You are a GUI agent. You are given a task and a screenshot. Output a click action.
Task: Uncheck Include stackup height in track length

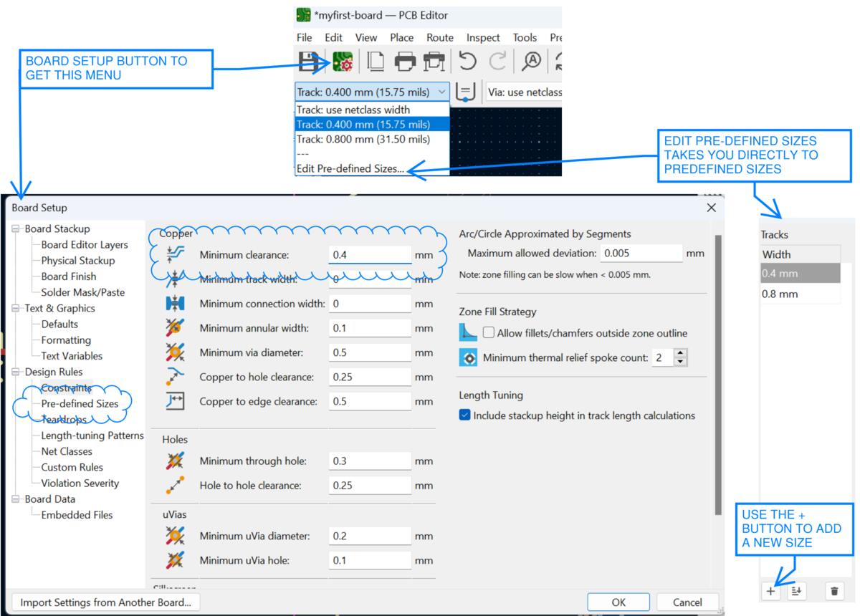point(464,415)
